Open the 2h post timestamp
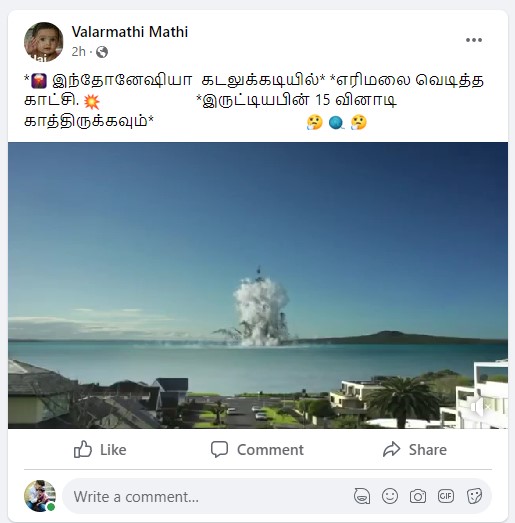515x523 pixels. click(x=79, y=52)
